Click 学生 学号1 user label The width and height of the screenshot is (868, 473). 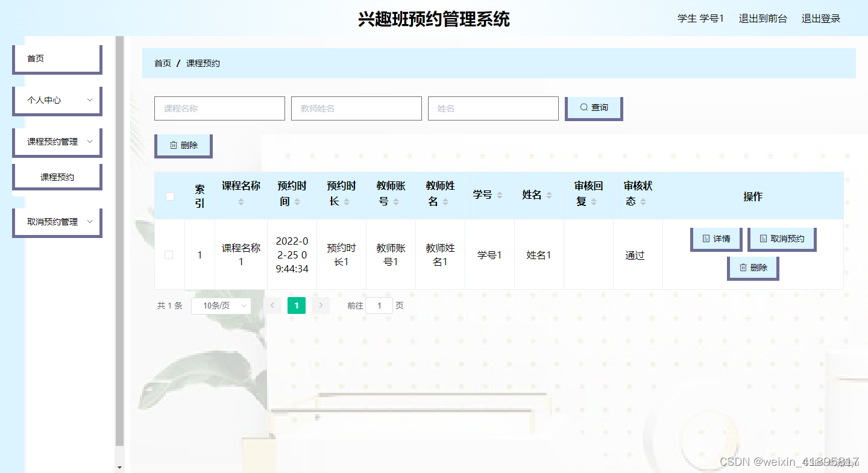(x=700, y=18)
